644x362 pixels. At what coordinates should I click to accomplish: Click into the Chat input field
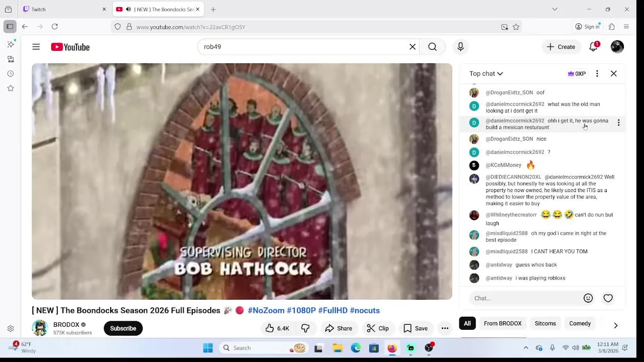525,298
